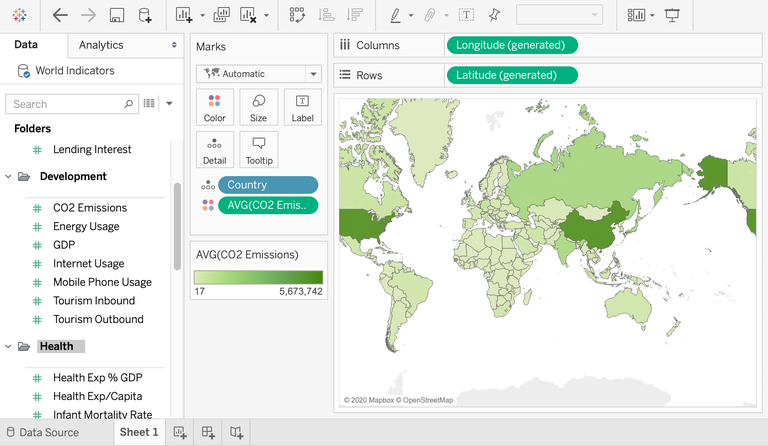The image size is (768, 446).
Task: Collapse the Health folder
Action: pos(9,346)
